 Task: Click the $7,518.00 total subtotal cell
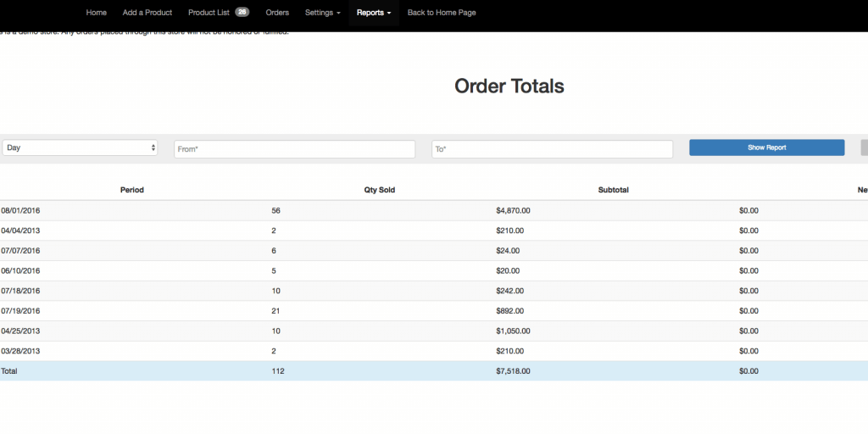(514, 371)
